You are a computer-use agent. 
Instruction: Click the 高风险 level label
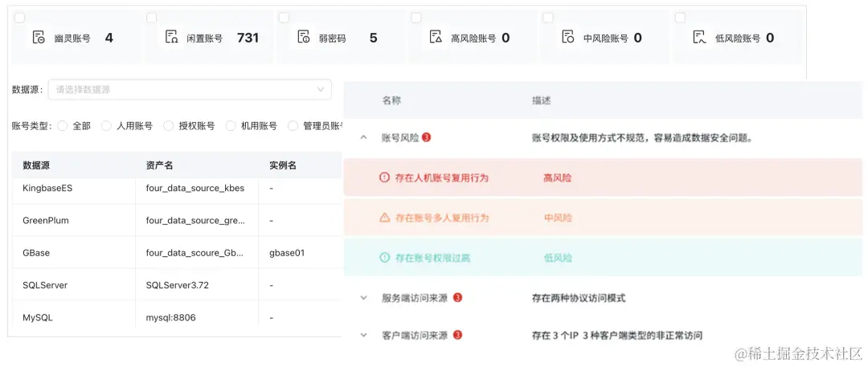pyautogui.click(x=558, y=177)
